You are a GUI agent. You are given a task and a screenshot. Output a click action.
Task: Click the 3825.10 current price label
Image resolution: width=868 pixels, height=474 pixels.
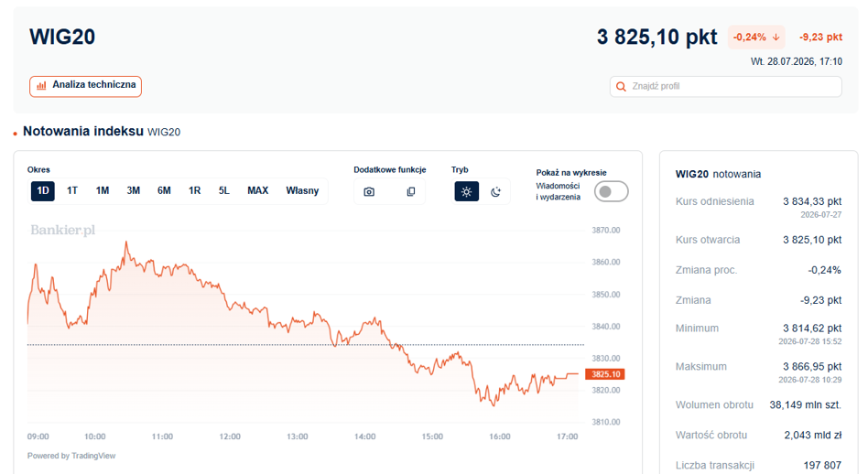click(x=605, y=374)
